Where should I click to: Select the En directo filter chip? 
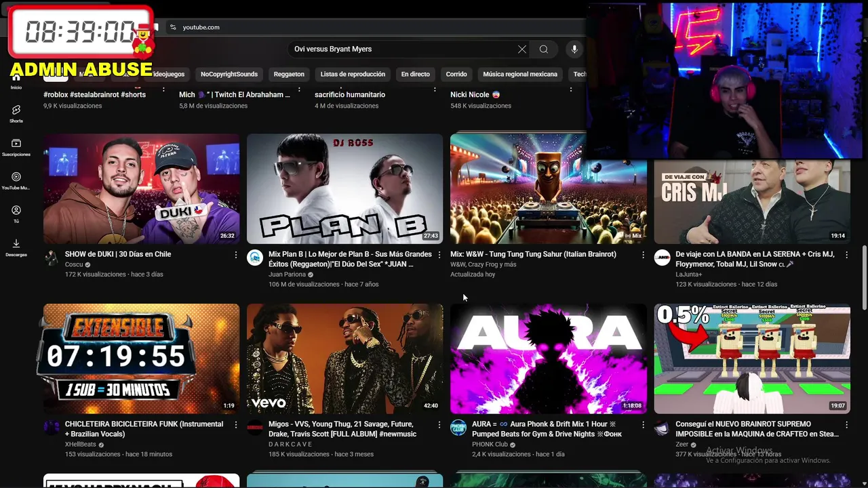tap(415, 74)
